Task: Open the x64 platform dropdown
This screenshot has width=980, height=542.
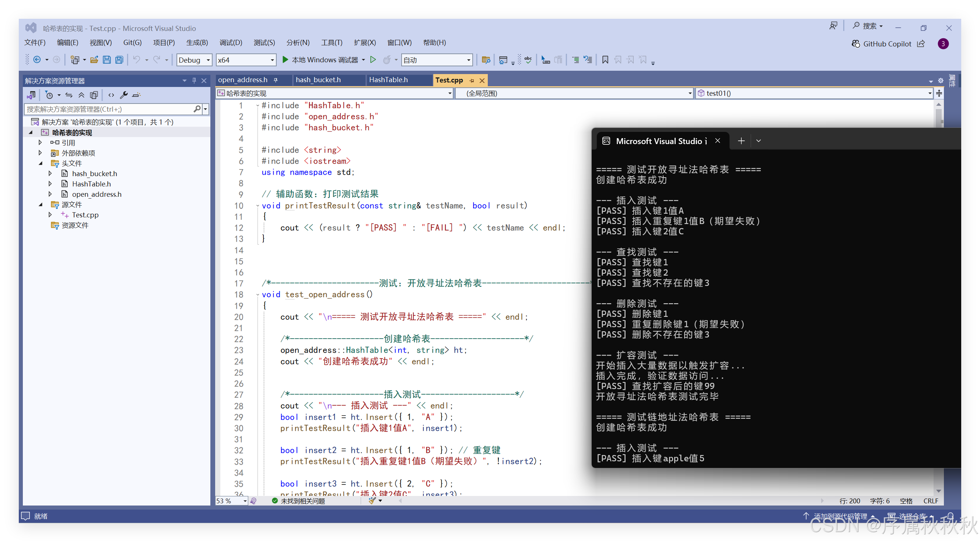Action: (x=272, y=60)
